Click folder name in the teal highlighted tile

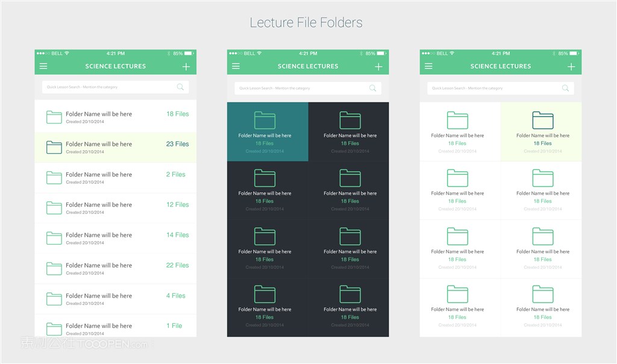click(265, 136)
